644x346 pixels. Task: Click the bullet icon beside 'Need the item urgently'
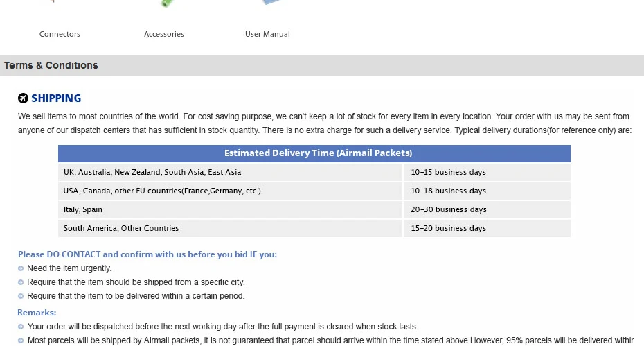coord(21,268)
